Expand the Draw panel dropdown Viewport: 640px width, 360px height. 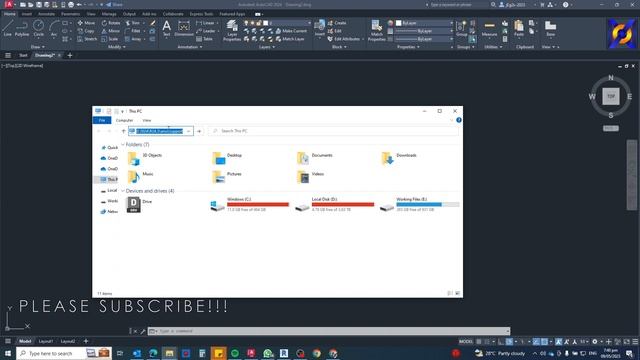(x=37, y=47)
